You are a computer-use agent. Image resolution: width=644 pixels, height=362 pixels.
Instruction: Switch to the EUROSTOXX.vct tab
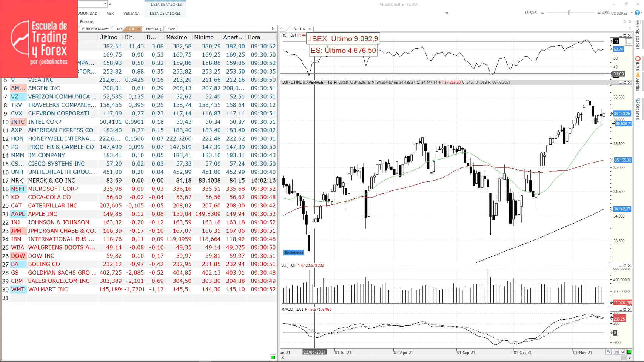click(95, 29)
